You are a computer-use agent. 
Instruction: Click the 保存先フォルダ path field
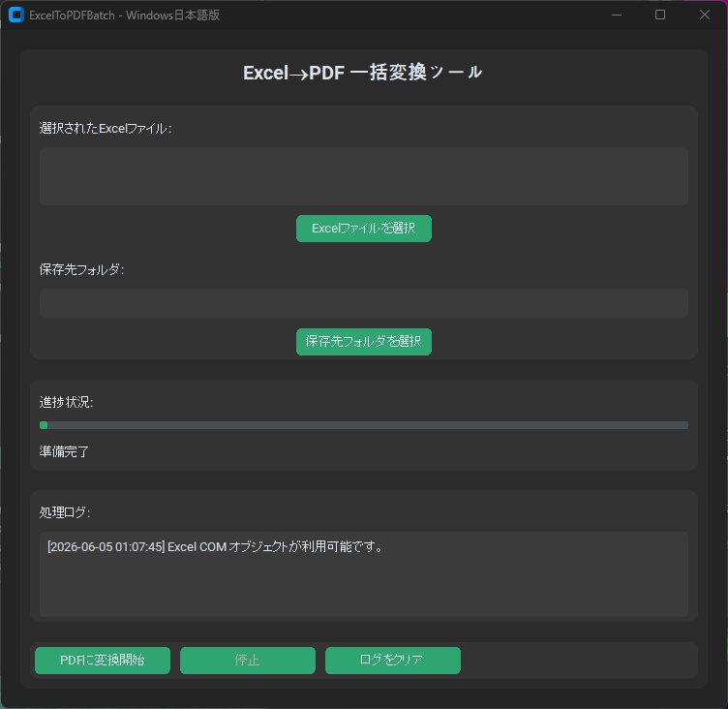364,303
